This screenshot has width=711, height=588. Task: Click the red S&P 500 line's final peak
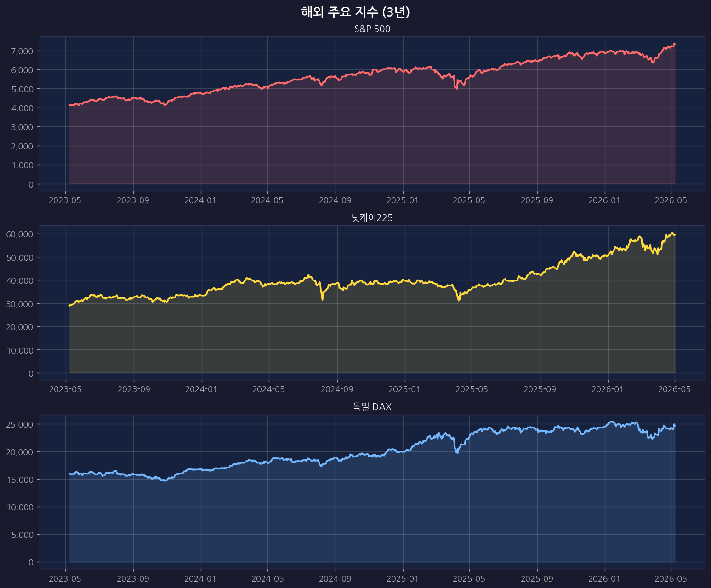click(x=674, y=44)
